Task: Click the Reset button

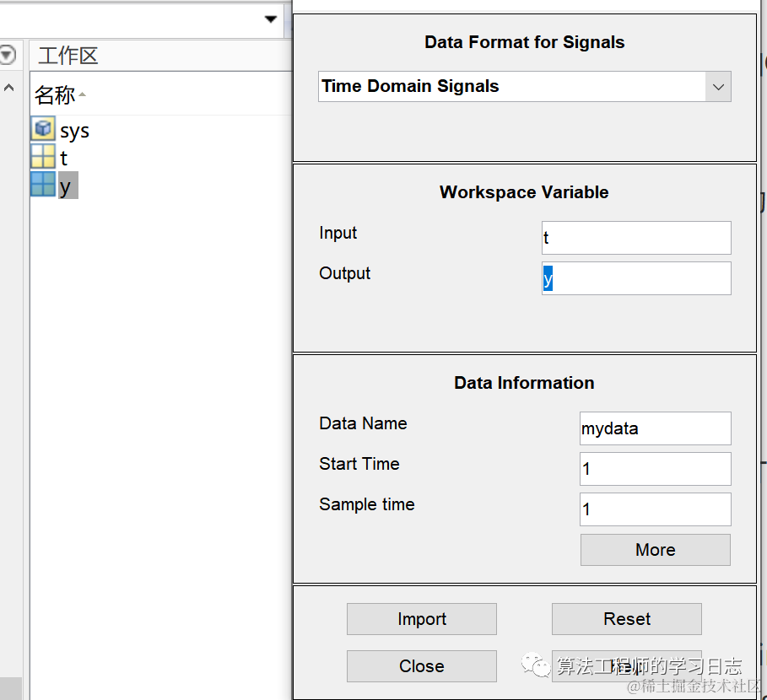Action: (627, 619)
